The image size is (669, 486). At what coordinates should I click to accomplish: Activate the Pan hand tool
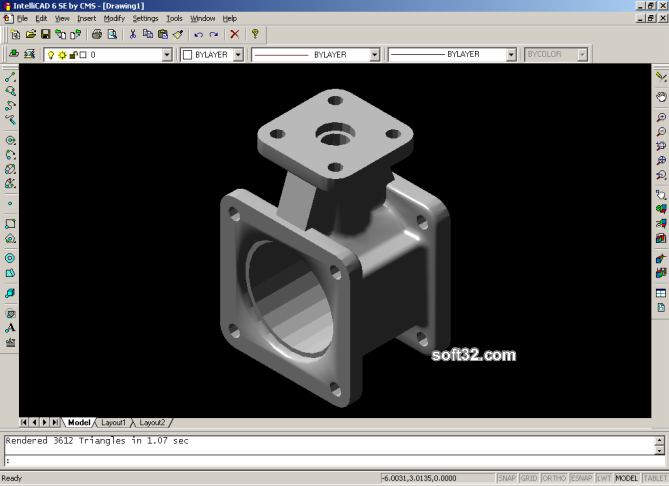(661, 97)
